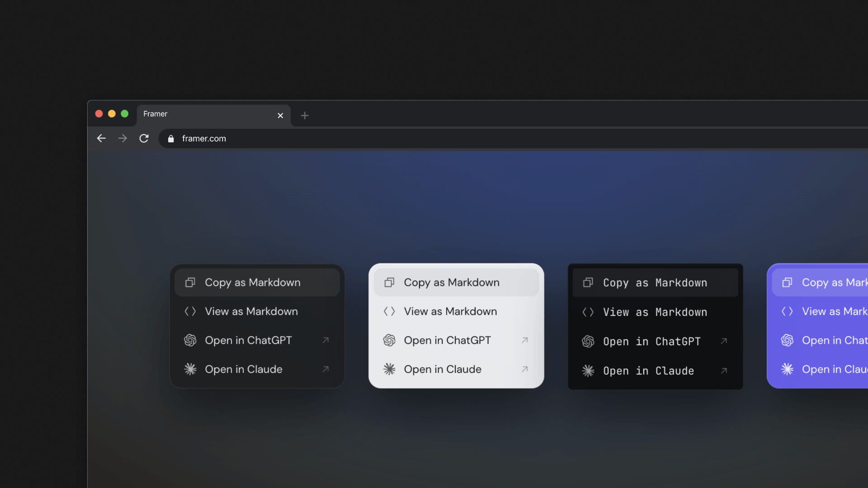Click the code brackets icon in the white menu

[389, 311]
